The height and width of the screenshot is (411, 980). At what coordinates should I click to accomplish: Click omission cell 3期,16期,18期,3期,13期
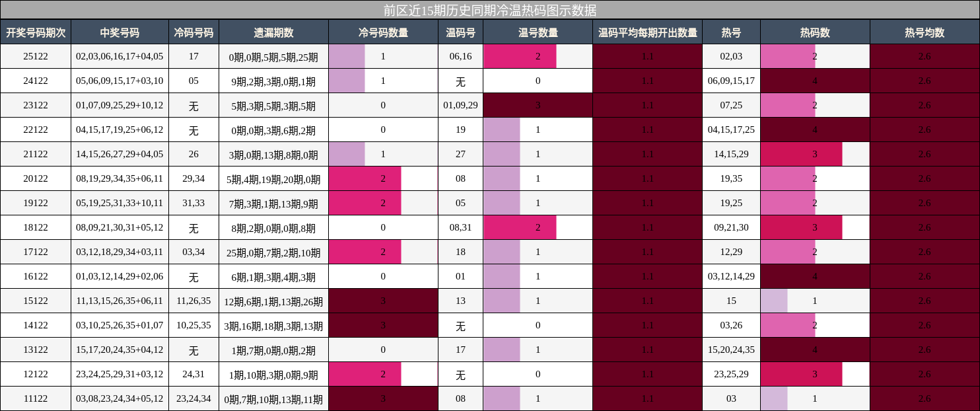[273, 326]
